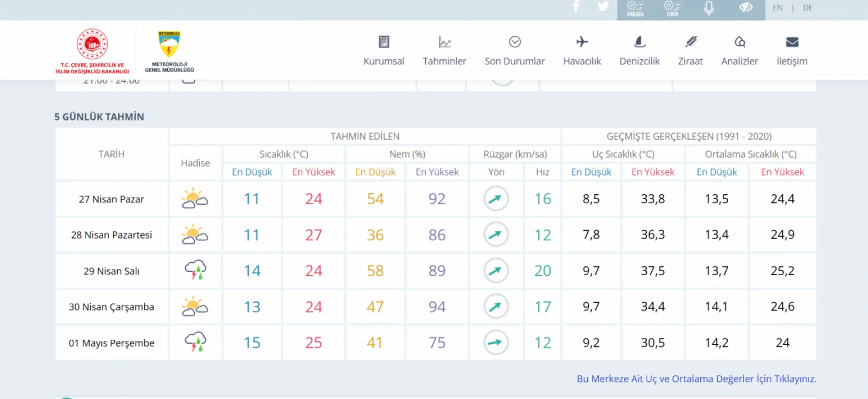Screen dimensions: 868x399
Task: Toggle the visually impaired eye icon
Action: (746, 7)
